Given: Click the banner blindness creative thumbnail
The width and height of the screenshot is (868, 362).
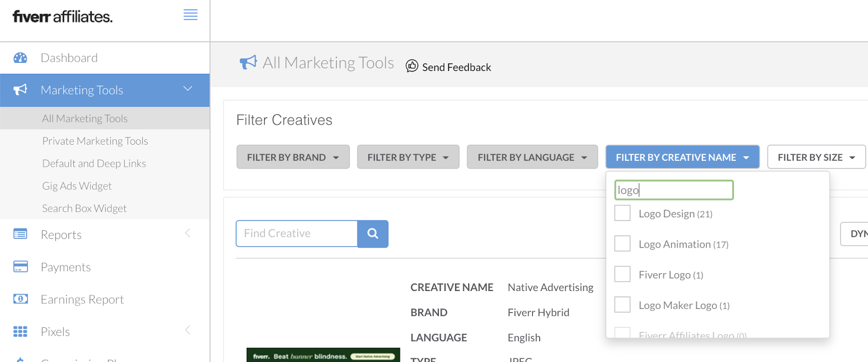Looking at the screenshot, I should 323,355.
